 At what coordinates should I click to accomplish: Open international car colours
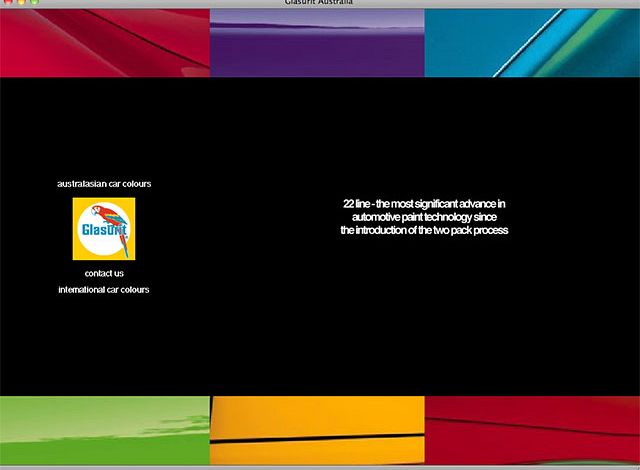(x=104, y=290)
